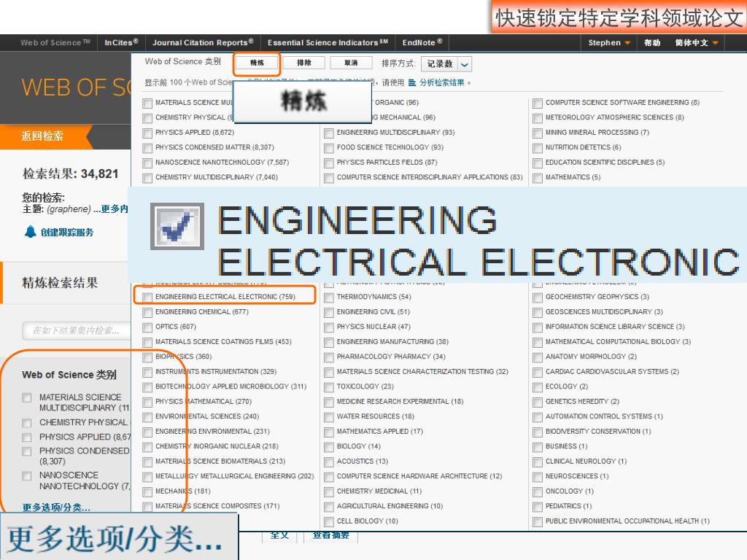Check the ENGINEERING CIVIL (51) checkbox
Screen dimensions: 747x560
click(x=329, y=312)
